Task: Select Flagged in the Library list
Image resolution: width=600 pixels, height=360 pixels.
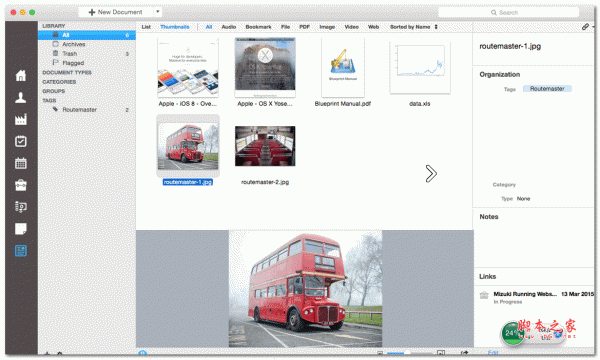Action: pos(87,63)
